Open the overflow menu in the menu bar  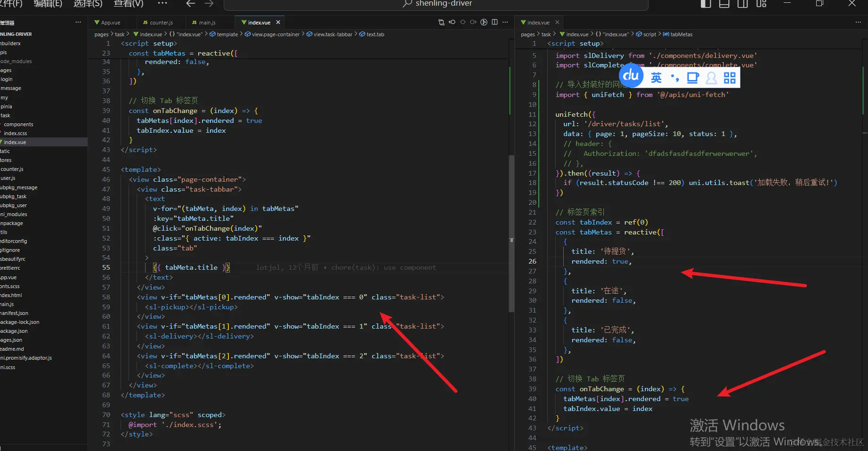(162, 3)
